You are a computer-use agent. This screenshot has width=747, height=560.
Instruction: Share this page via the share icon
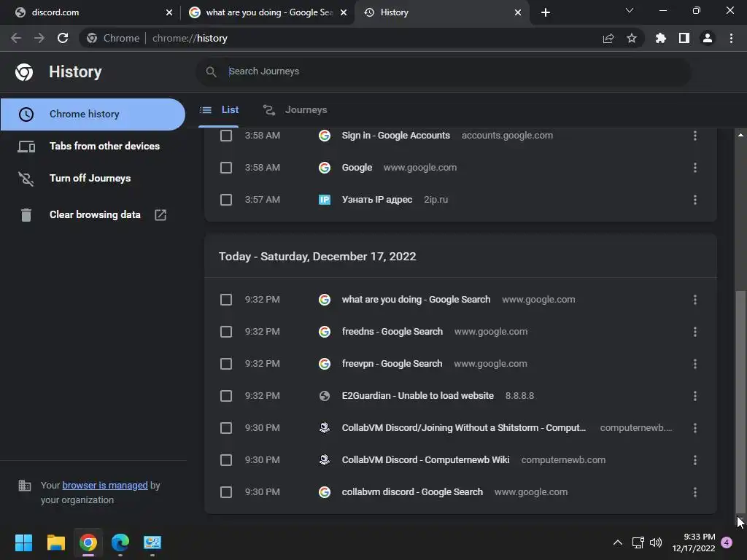coord(608,38)
